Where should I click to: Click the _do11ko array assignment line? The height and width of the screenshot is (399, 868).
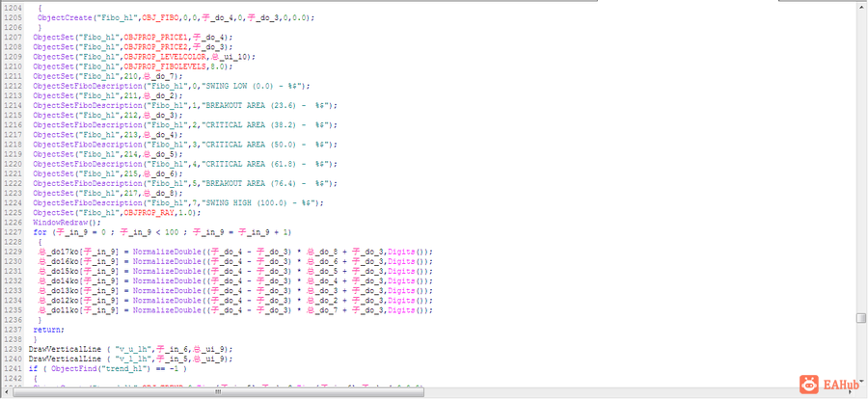point(235,310)
